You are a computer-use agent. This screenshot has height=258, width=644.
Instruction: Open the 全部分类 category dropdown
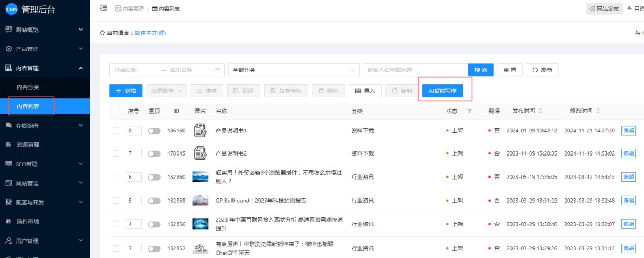(293, 70)
